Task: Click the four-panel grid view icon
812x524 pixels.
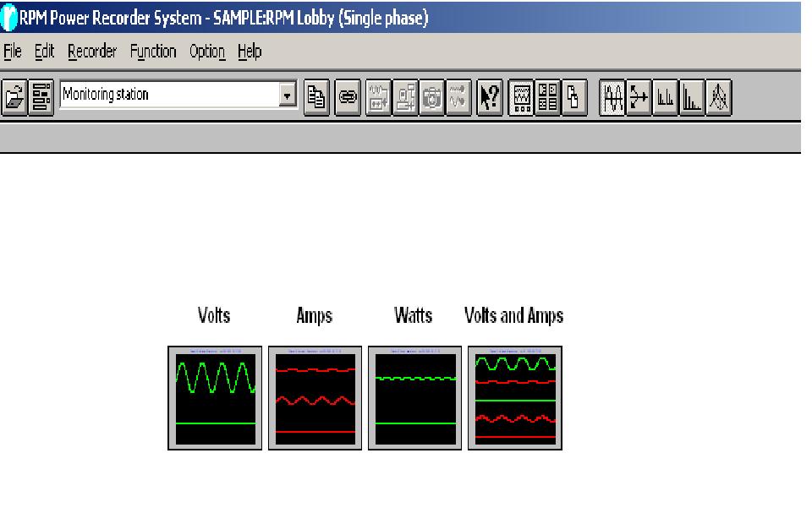Action: click(x=547, y=97)
